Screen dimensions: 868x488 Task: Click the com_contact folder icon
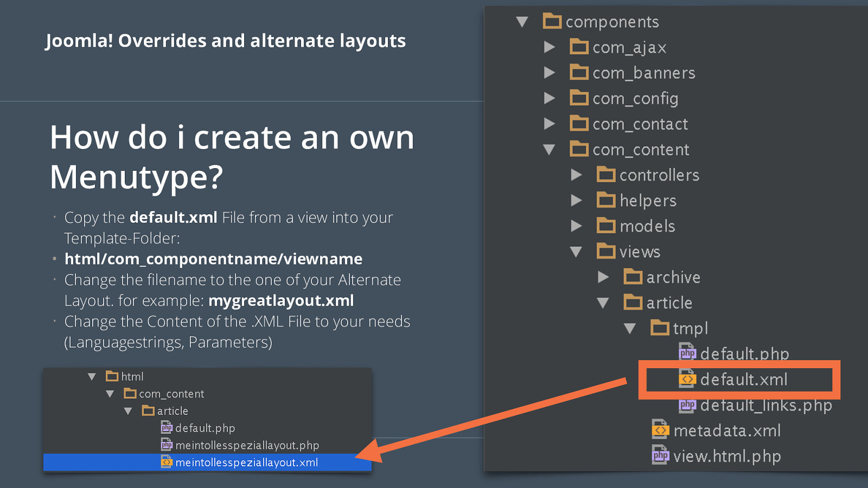point(579,123)
